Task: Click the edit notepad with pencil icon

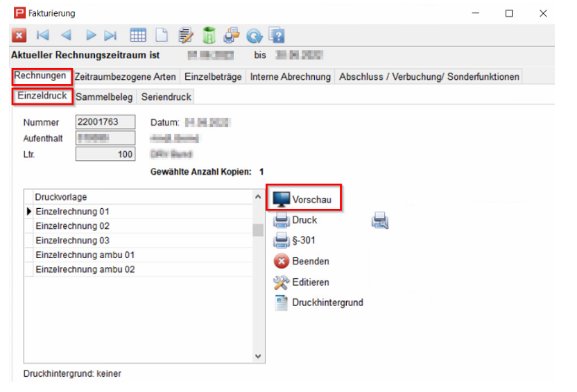Action: [185, 35]
